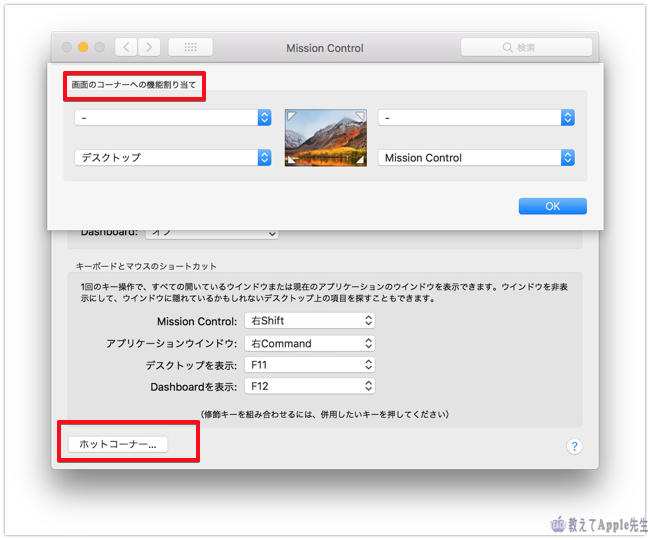Open the bottom-right Mission Control corner dropdown
This screenshot has height=540, width=650.
tap(476, 157)
